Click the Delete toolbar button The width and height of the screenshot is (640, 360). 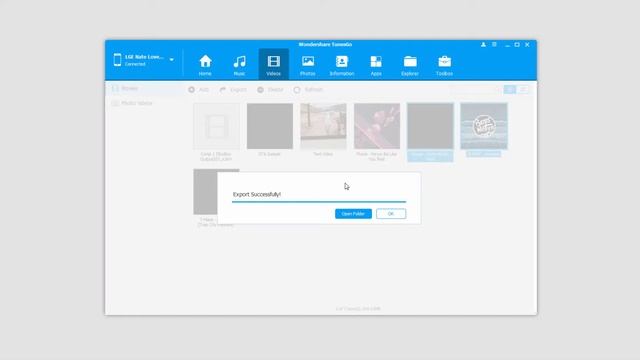pos(270,89)
